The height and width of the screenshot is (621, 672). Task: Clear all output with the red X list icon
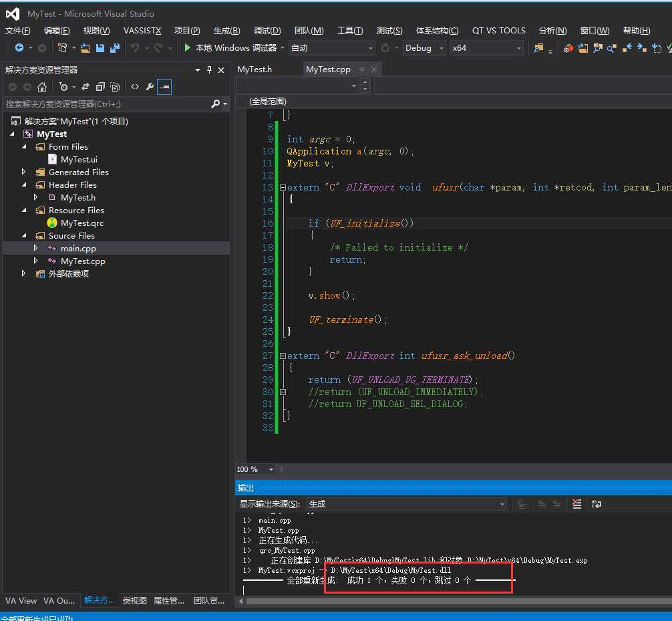tap(577, 504)
